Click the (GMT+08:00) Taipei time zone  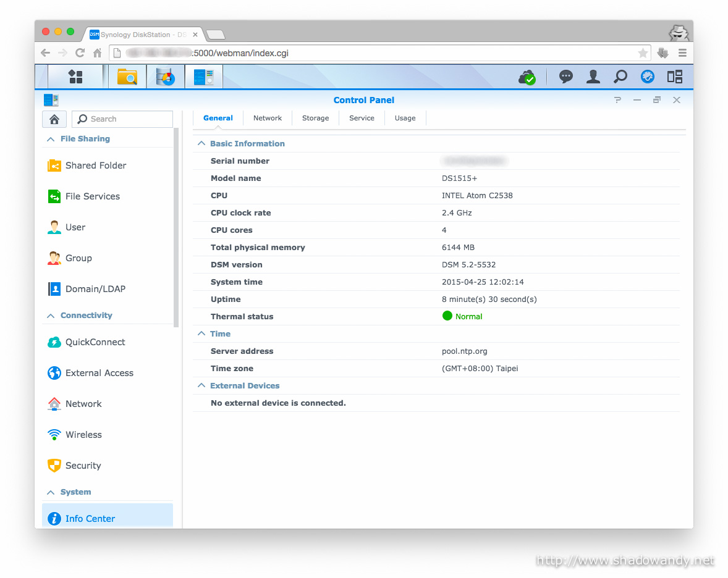coord(480,369)
